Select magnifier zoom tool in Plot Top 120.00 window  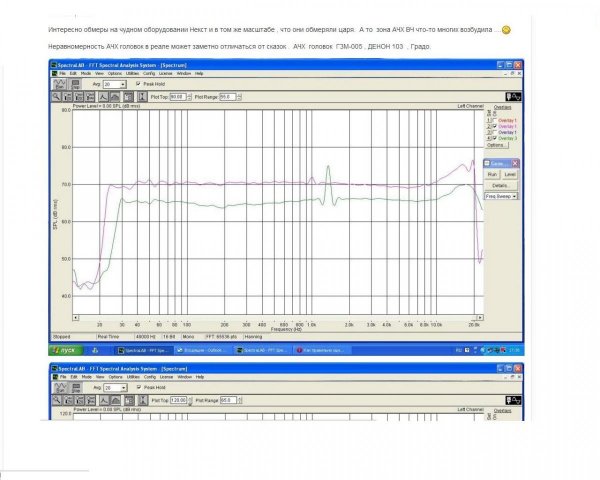[x=57, y=400]
